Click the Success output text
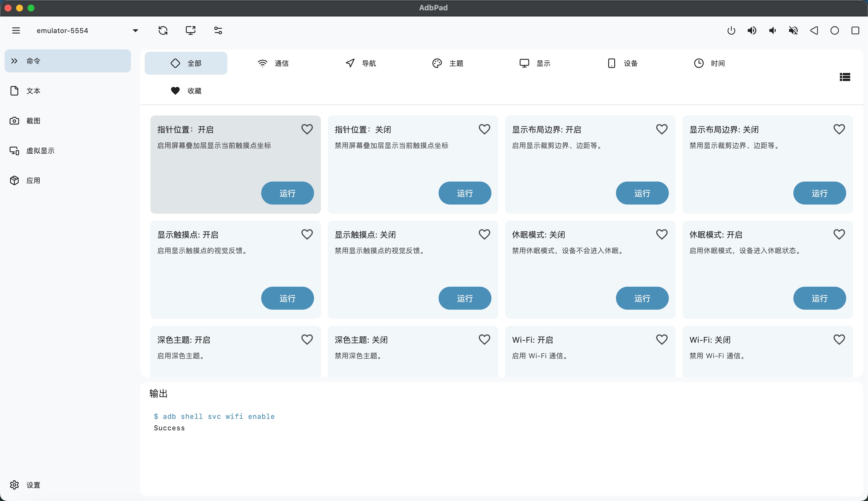Screen dimensions: 868x501 tap(169, 428)
